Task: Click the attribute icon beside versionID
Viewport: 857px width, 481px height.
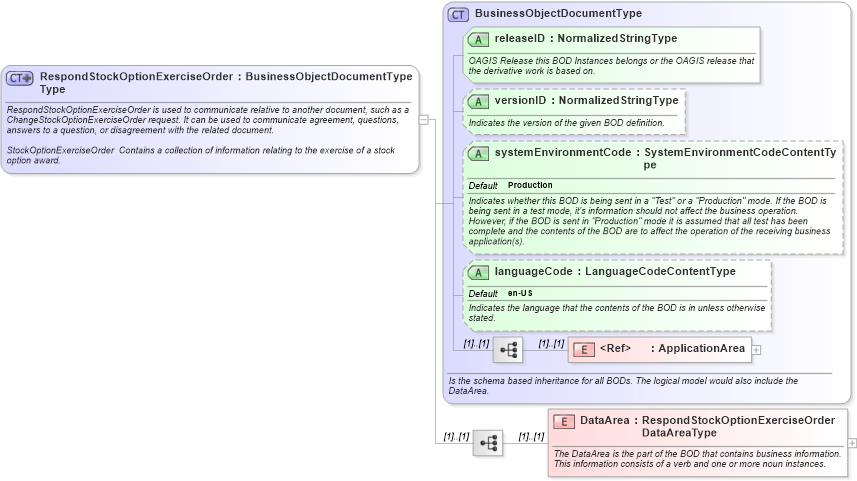Action: (478, 101)
